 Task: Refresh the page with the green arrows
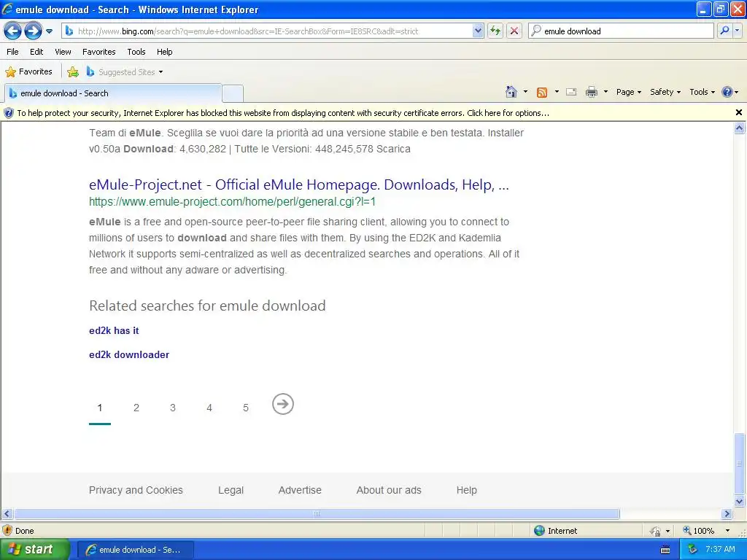tap(495, 31)
